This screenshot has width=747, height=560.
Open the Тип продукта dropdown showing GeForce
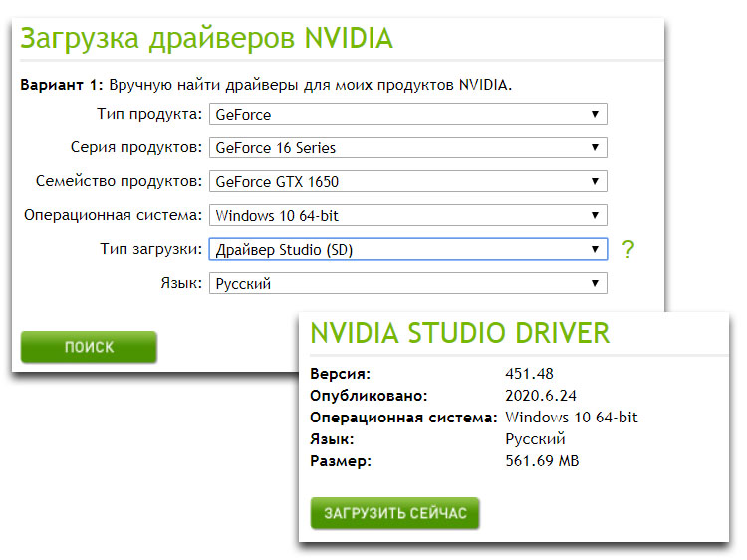[407, 114]
